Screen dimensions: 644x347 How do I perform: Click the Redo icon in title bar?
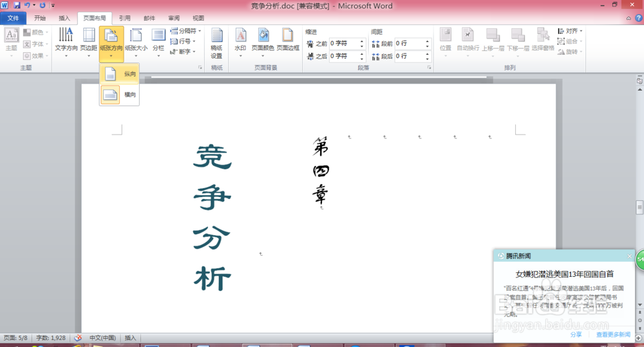[x=43, y=5]
